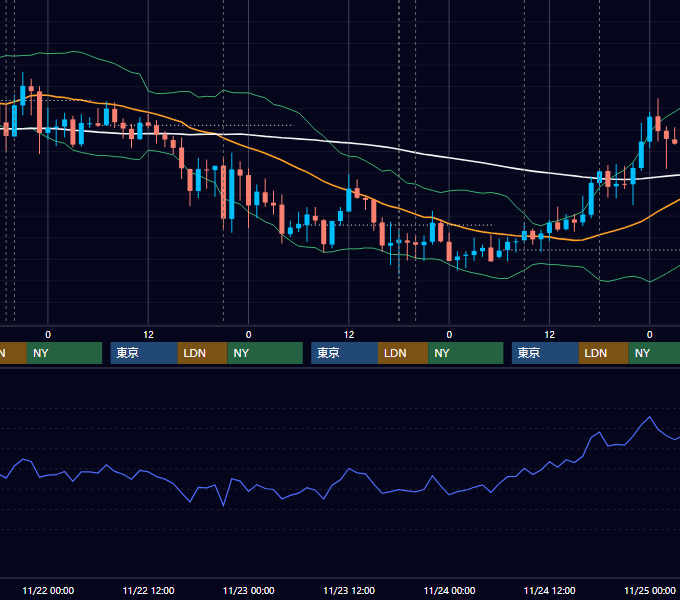Click the 東京 session block on 11/22
The width and height of the screenshot is (680, 600).
coord(144,353)
